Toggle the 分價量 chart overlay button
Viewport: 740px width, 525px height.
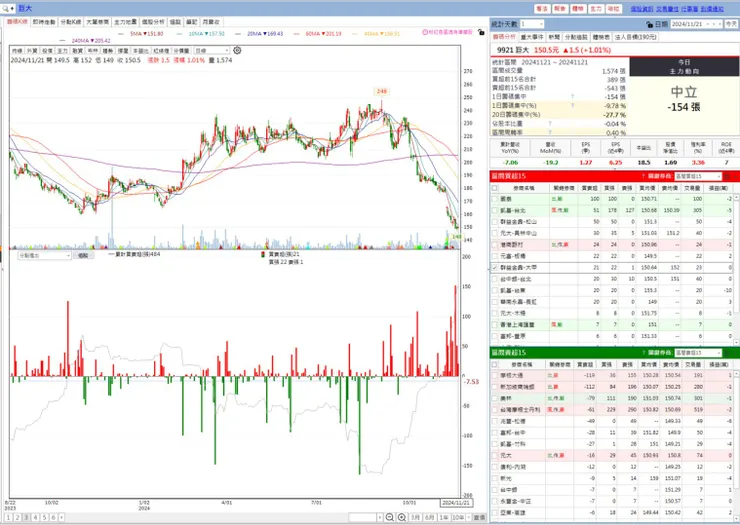click(181, 51)
